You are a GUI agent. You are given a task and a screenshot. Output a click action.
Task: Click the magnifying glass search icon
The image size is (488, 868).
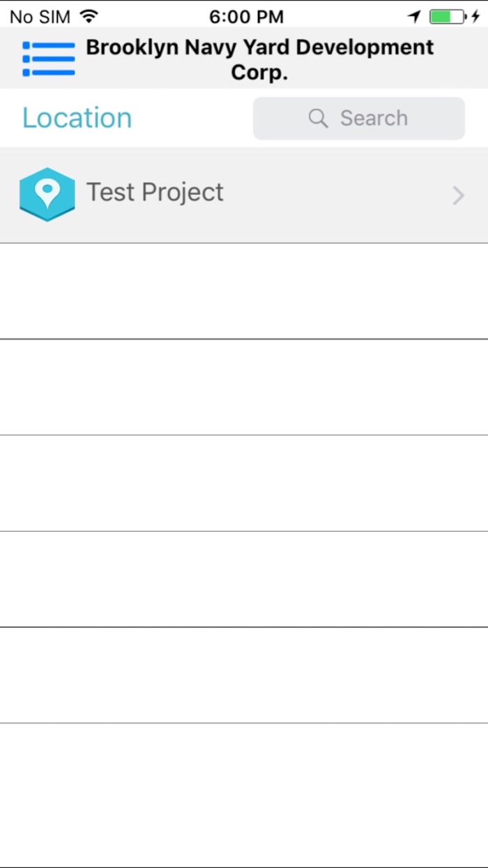[318, 119]
